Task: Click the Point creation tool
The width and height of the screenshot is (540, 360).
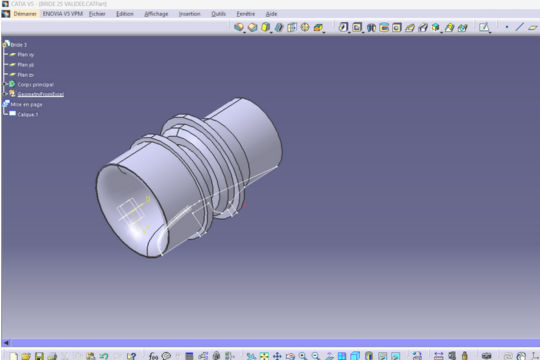Action: [507, 27]
